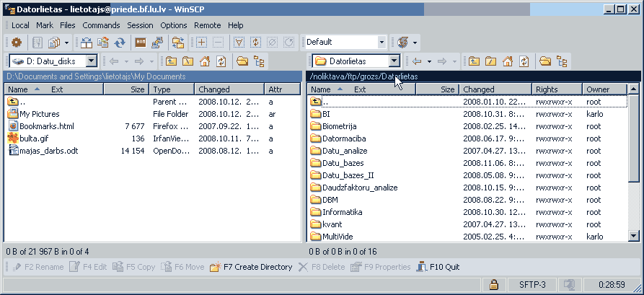Viewport: 644px width, 295px height.
Task: Click the Compare Directories icon
Action: [87, 42]
